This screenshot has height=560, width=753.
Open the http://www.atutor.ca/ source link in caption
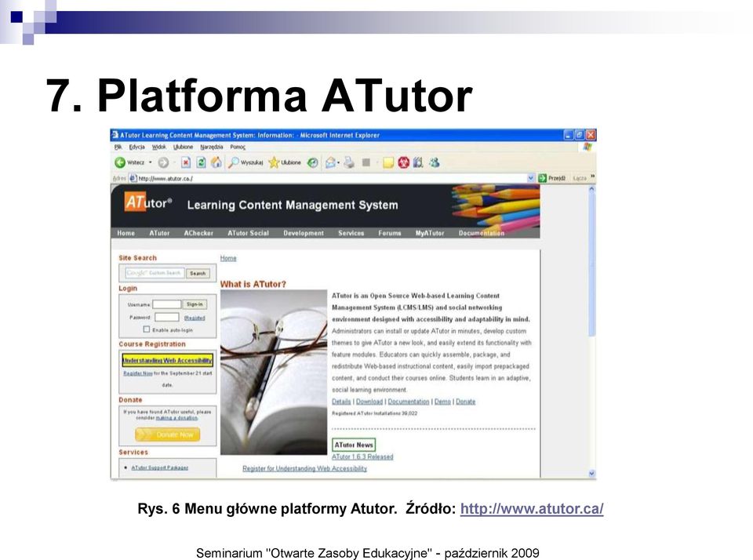tap(532, 508)
